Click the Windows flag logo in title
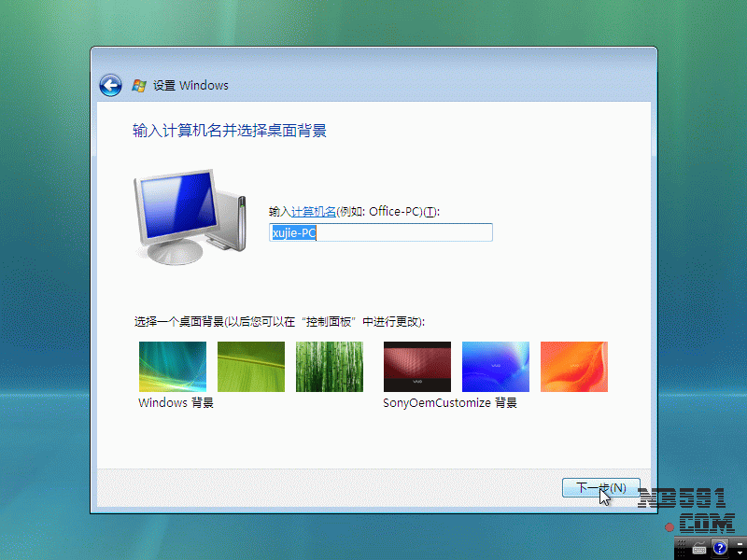 [x=139, y=86]
